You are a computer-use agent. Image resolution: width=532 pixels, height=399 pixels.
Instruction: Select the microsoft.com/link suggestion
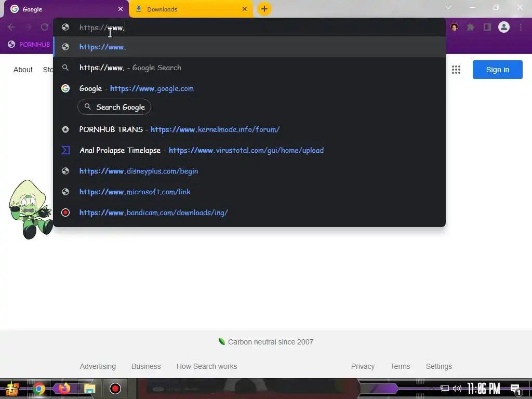[249, 191]
